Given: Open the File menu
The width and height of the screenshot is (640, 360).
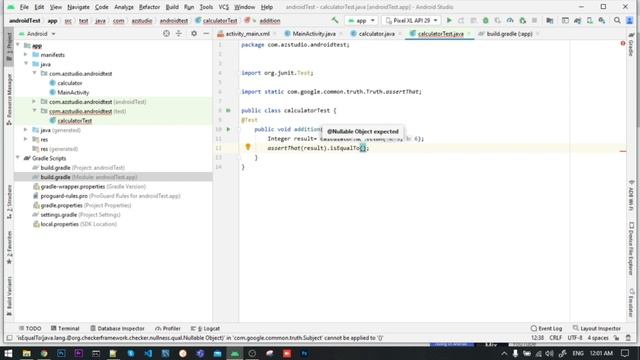Looking at the screenshot, I should pyautogui.click(x=24, y=7).
